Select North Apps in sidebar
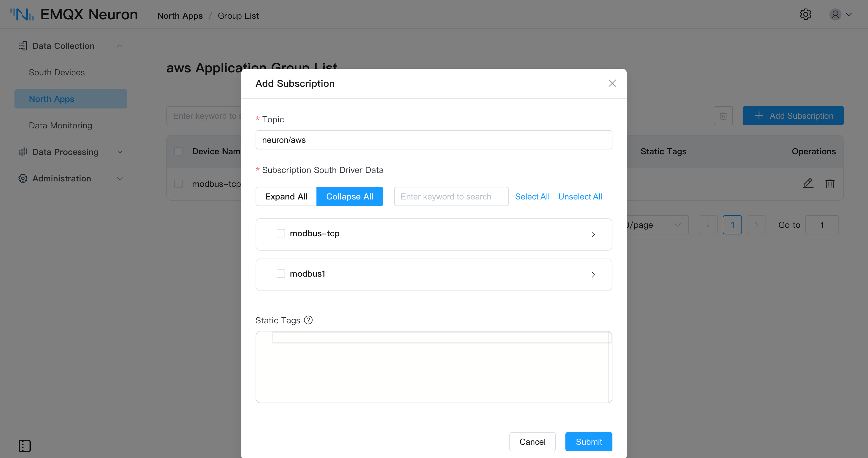 coord(71,99)
